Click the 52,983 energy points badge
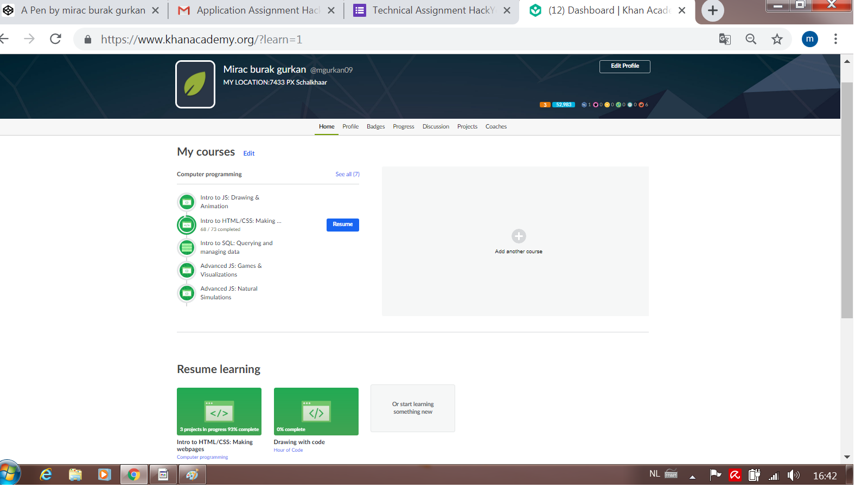 tap(564, 105)
